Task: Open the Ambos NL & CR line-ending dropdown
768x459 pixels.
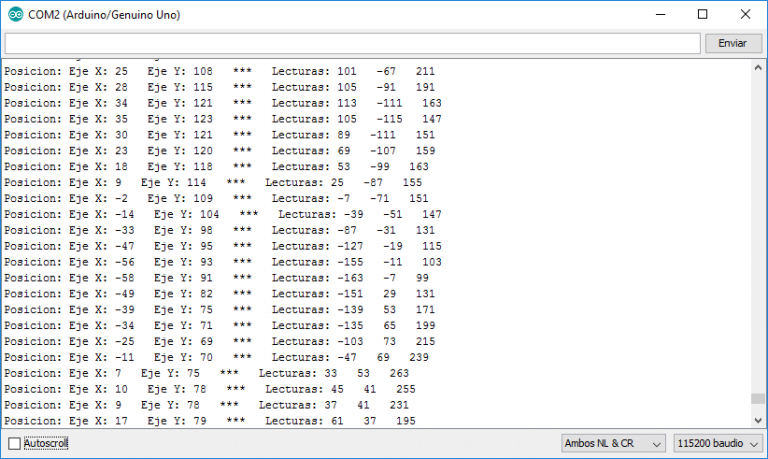Action: [613, 443]
